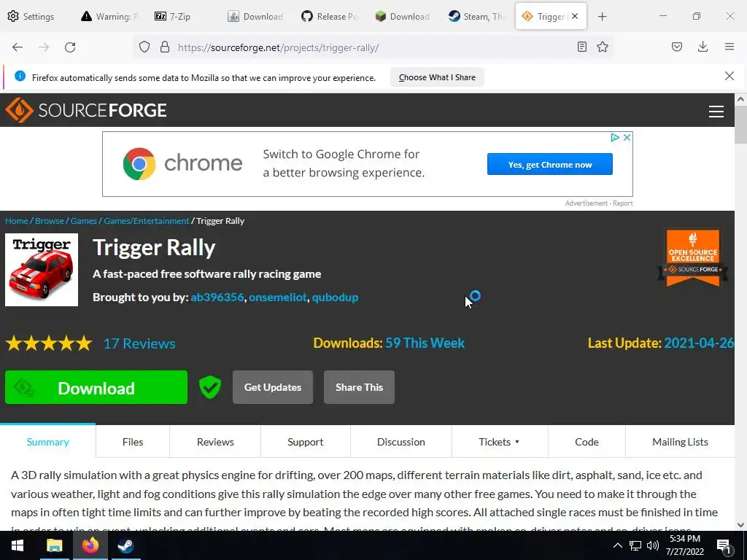Image resolution: width=747 pixels, height=560 pixels.
Task: Open ab396356 author profile
Action: (x=217, y=297)
